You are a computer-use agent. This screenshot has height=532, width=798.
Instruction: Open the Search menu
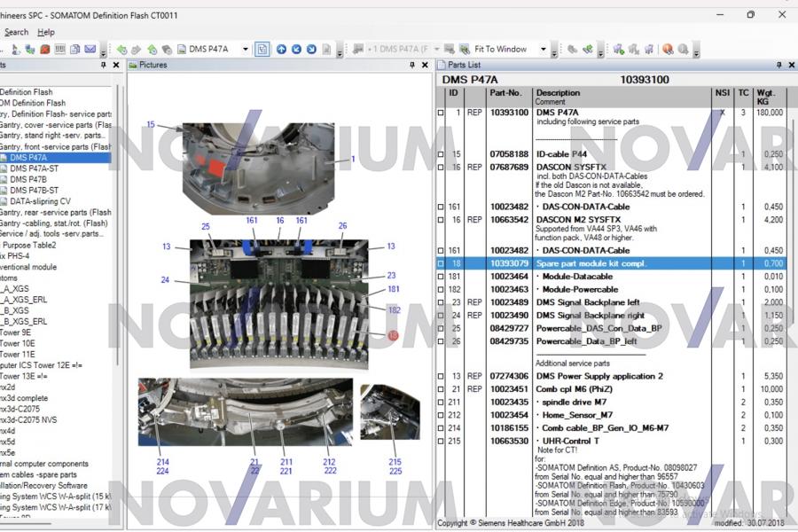pyautogui.click(x=16, y=32)
